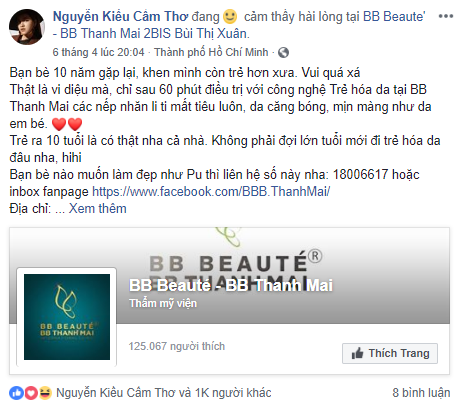Image resolution: width=459 pixels, height=408 pixels.
Task: Click the Thích Trang like page button
Action: pos(390,353)
